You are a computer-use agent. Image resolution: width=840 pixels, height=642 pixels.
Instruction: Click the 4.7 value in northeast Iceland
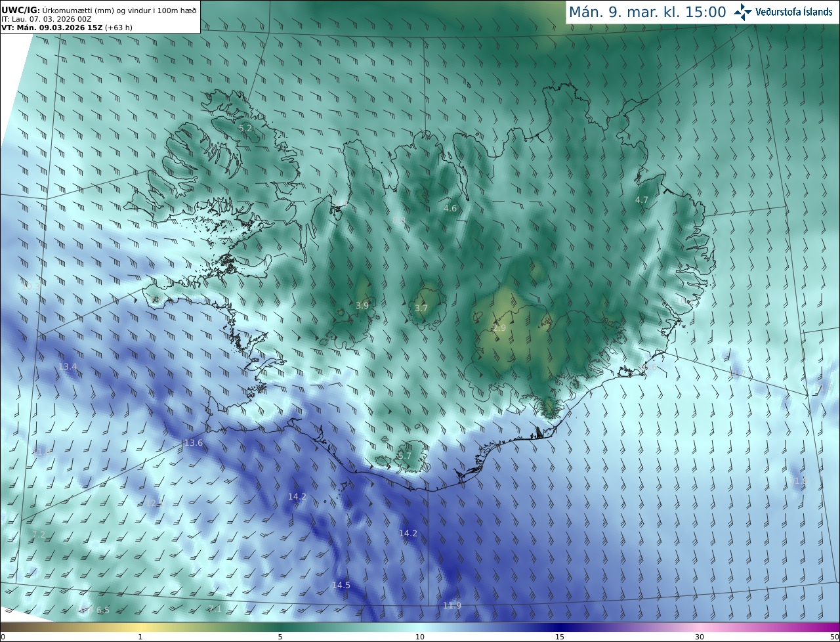tap(642, 200)
